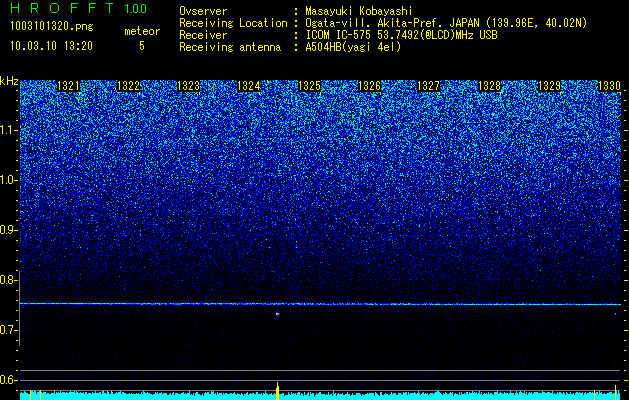
Task: Click antenna value A504HB(yagi 4el)
Action: click(353, 47)
